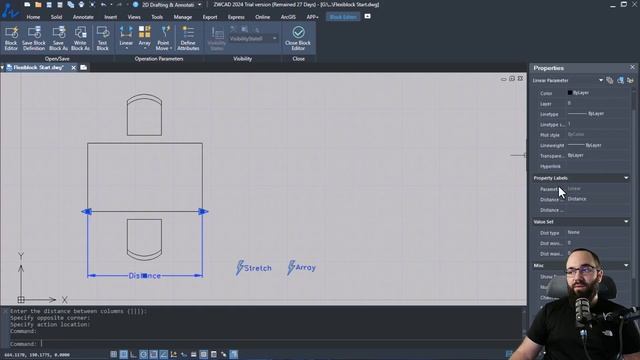Click the ZWCAD application logo menu
The width and height of the screenshot is (640, 360).
point(10,10)
